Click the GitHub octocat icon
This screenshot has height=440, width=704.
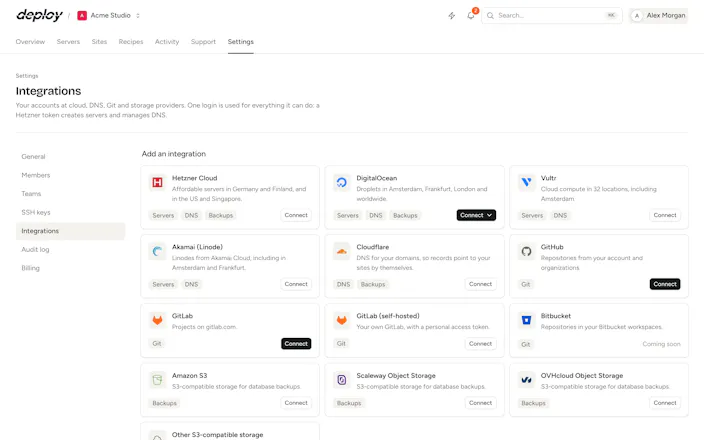[x=526, y=251]
